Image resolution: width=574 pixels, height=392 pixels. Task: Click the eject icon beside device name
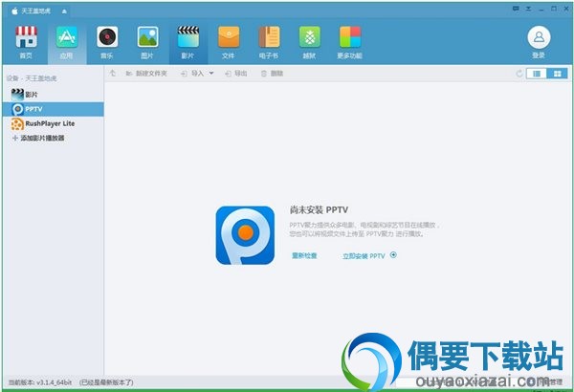click(64, 11)
